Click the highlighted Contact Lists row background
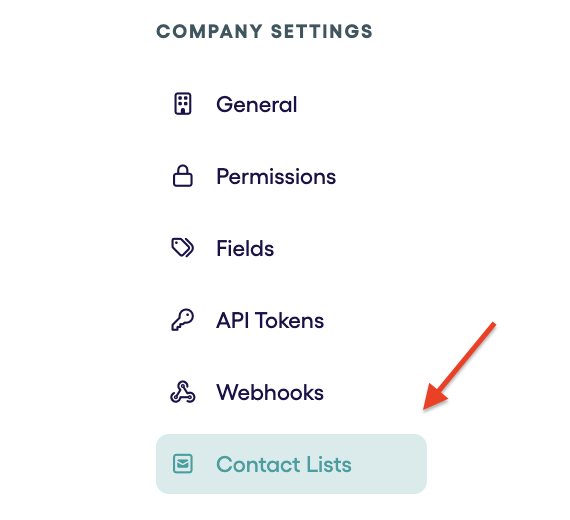570x520 pixels. tap(291, 464)
